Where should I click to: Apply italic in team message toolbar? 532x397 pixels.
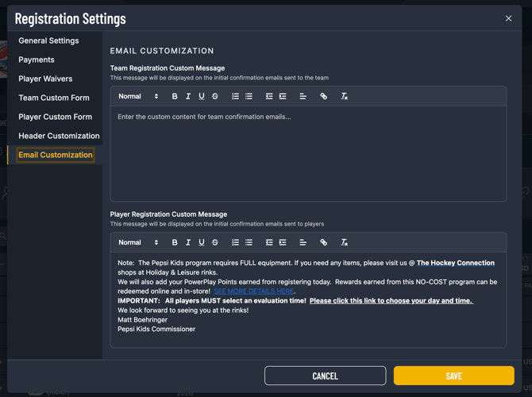(188, 96)
